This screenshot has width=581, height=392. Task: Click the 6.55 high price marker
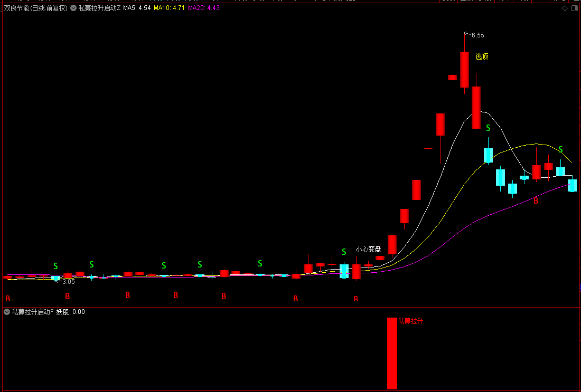coord(477,35)
